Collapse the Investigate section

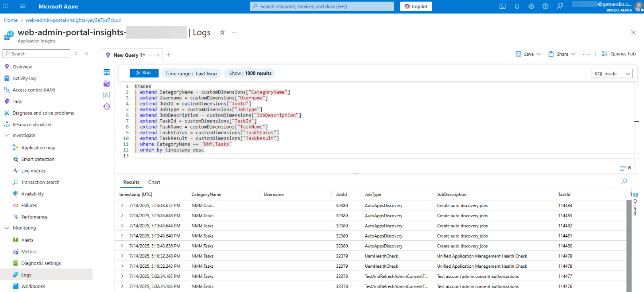(x=7, y=136)
